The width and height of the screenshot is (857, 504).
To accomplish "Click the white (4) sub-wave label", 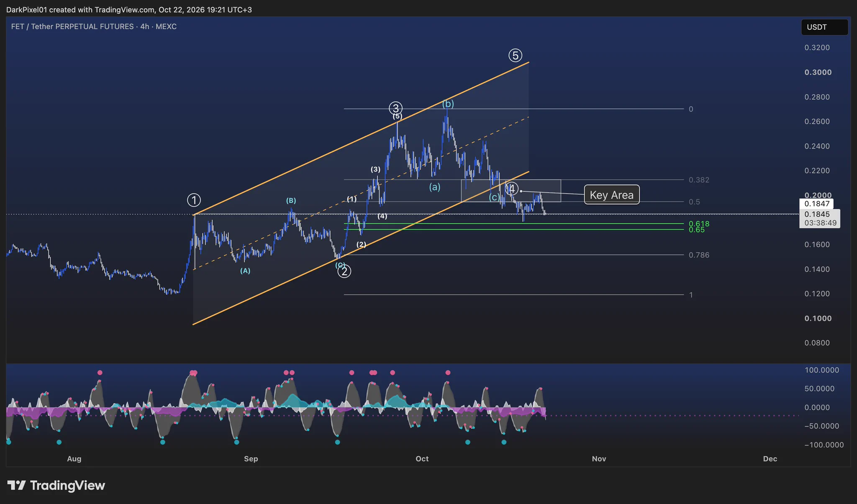I will 382,216.
